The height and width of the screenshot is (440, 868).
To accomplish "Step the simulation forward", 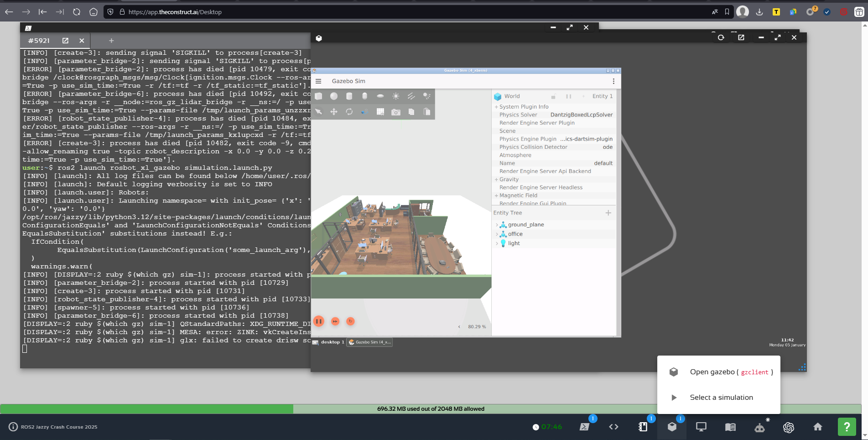I will 335,321.
